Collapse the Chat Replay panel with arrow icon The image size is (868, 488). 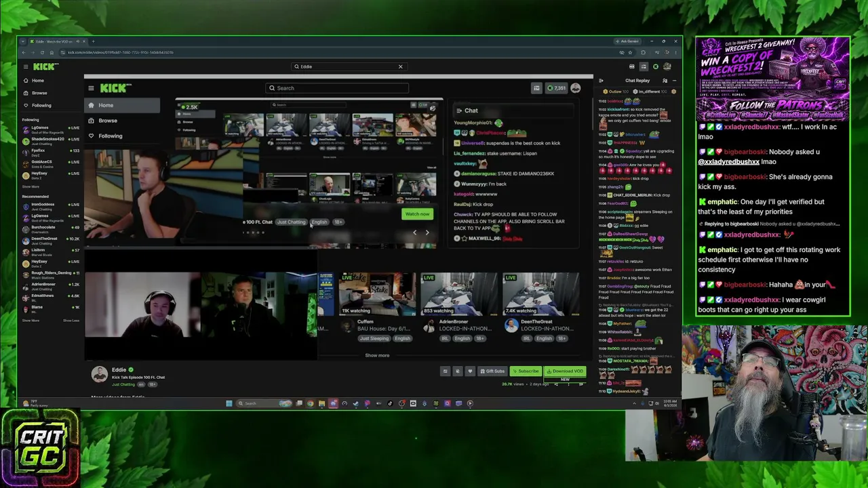pos(601,81)
